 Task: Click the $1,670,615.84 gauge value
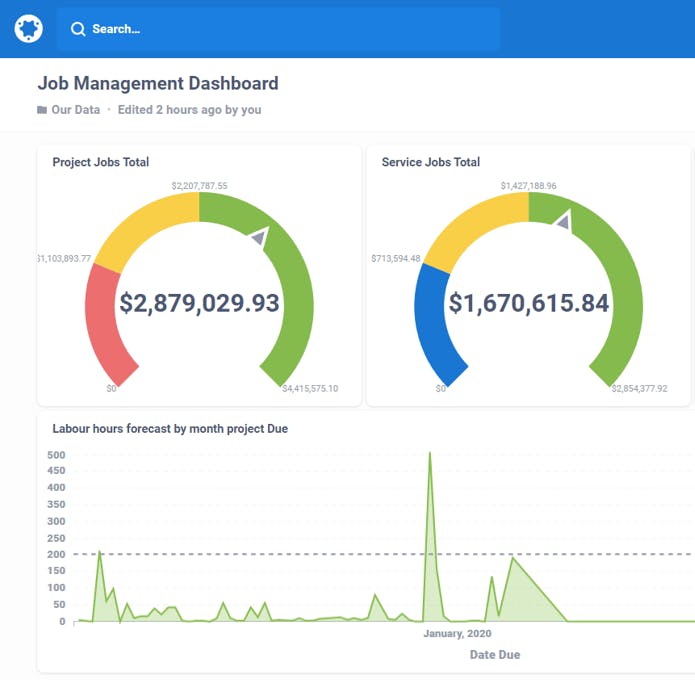click(x=528, y=304)
